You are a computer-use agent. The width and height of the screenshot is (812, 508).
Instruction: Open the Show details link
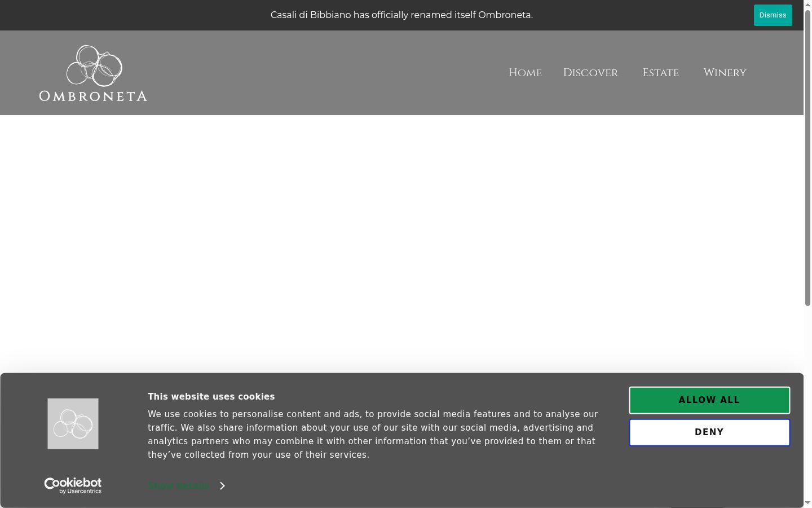point(179,485)
